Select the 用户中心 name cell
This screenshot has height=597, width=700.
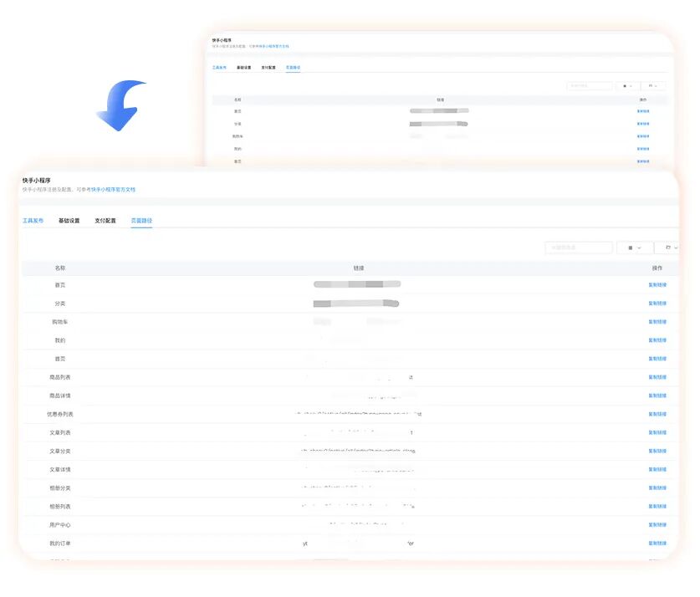[x=60, y=525]
